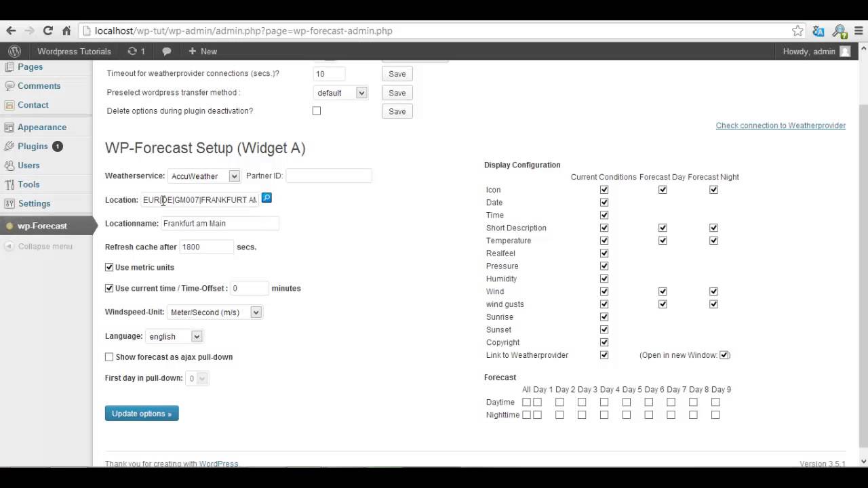Screen dimensions: 868x488
Task: Reload the page with the refresh icon
Action: [47, 30]
